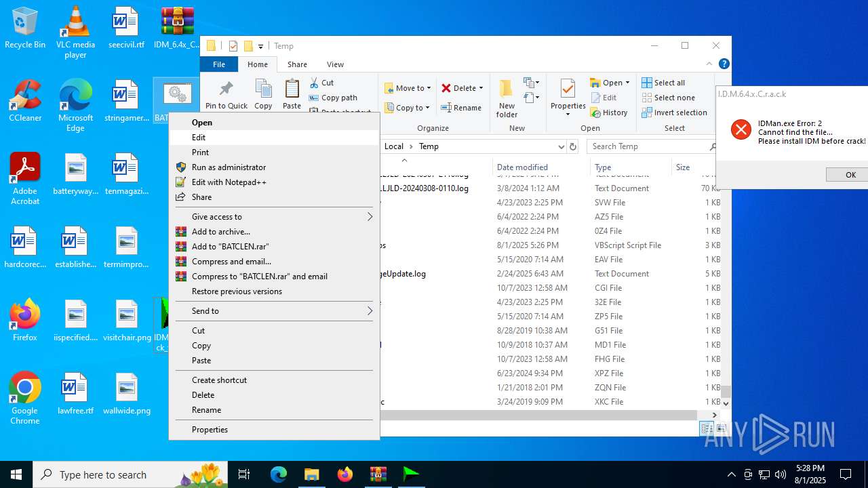Open Microsoft Edge desktop shortcut
This screenshot has height=488, width=868.
click(x=75, y=106)
